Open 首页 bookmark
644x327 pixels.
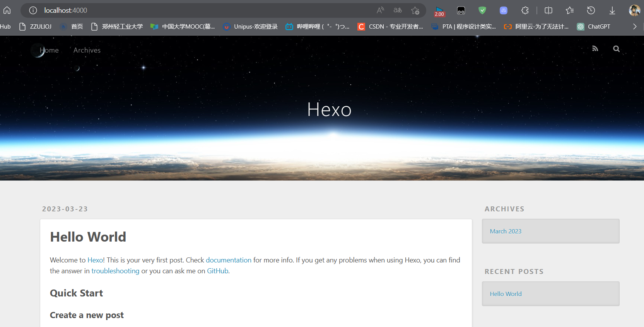pyautogui.click(x=72, y=26)
